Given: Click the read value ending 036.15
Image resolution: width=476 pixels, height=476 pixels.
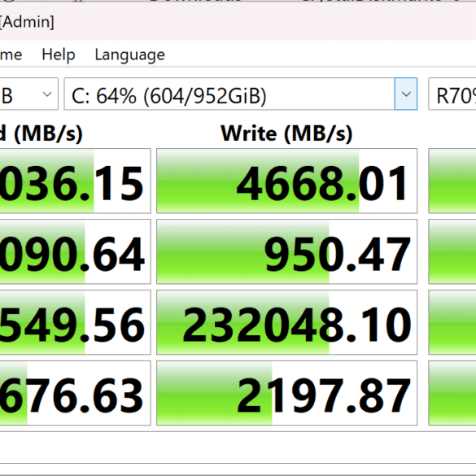Looking at the screenshot, I should coord(76,181).
